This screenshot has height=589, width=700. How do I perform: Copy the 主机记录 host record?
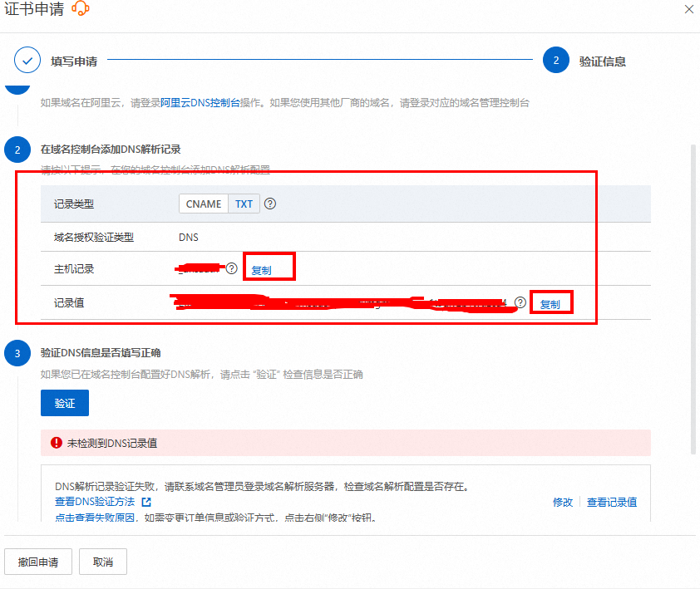(x=261, y=270)
